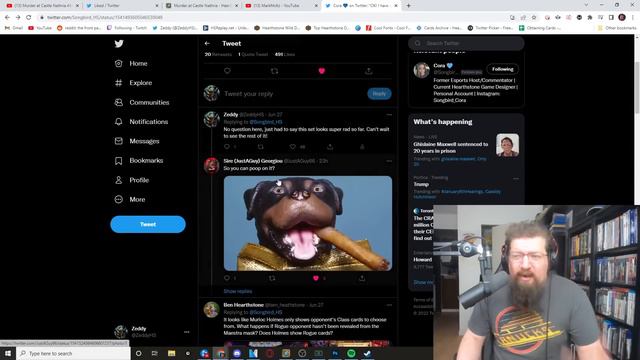Click the main tweet's reply icon
Image resolution: width=640 pixels, height=360 pixels.
tap(227, 71)
